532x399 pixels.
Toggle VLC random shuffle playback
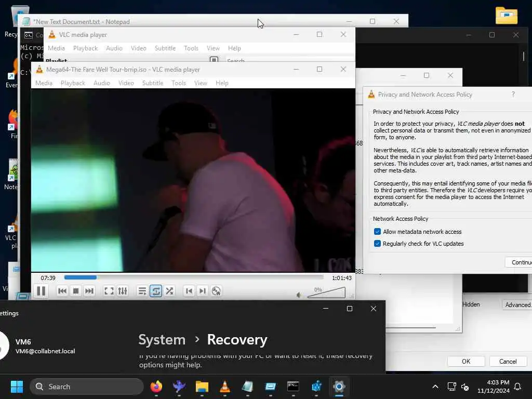pos(169,291)
